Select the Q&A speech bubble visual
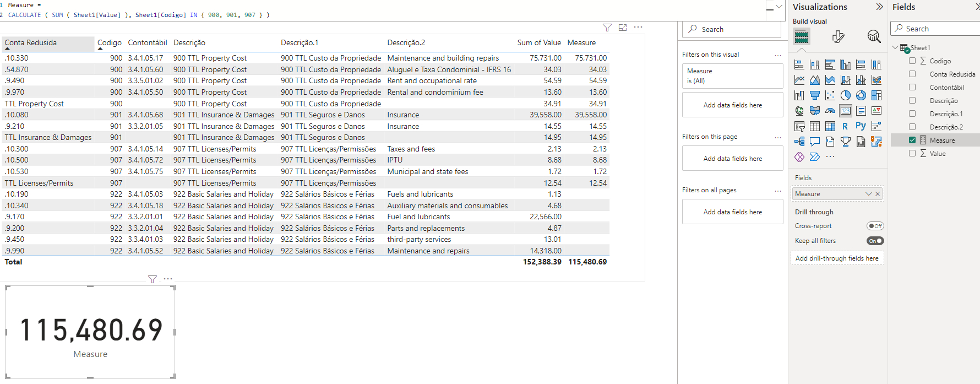 click(x=815, y=142)
